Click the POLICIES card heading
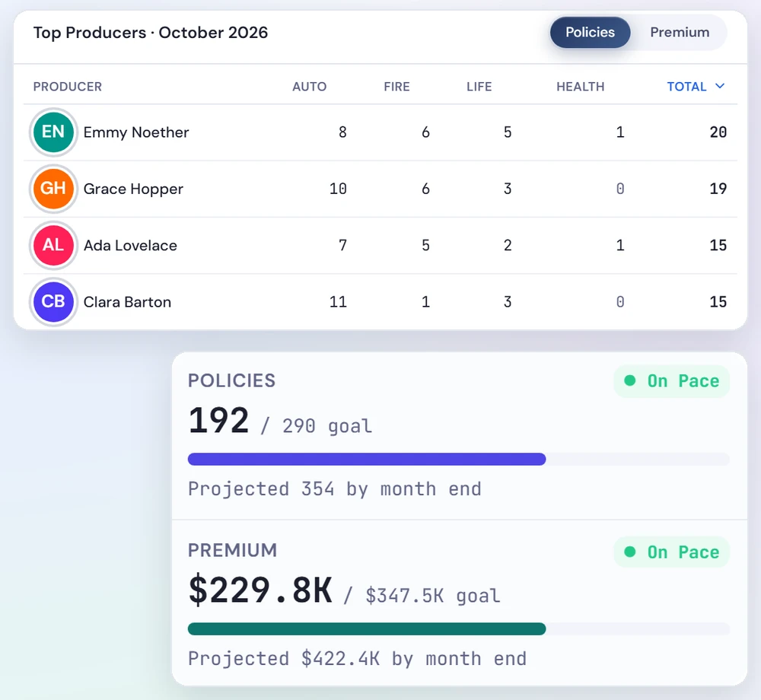 pyautogui.click(x=231, y=380)
